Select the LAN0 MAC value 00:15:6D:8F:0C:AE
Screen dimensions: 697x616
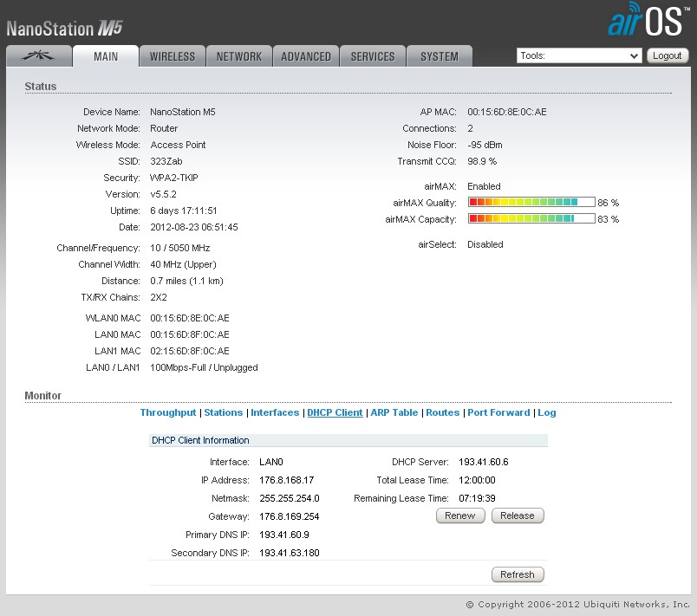pos(190,334)
